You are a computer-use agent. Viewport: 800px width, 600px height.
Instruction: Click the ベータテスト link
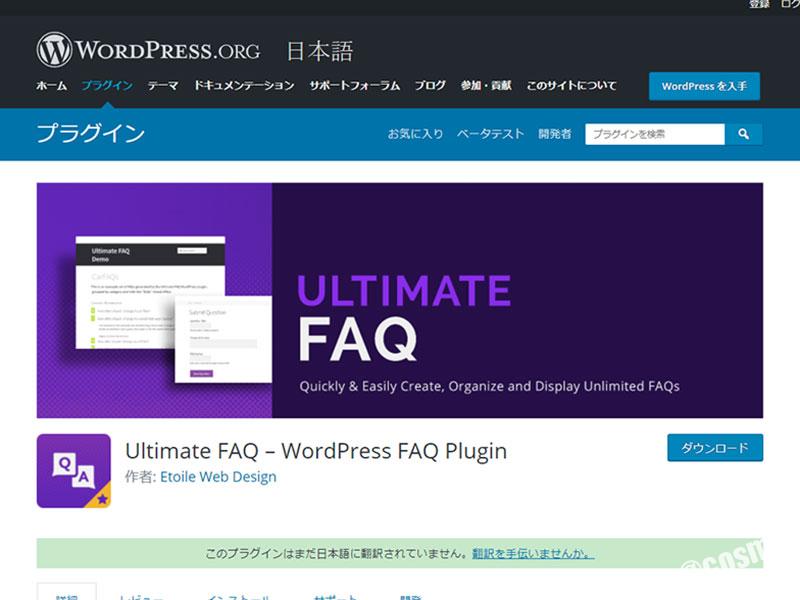coord(490,134)
